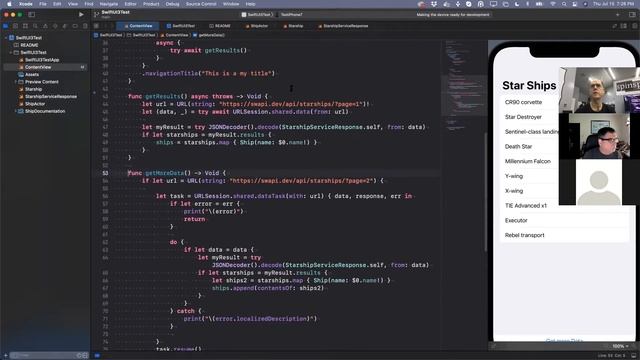Click the editor options split icon
Viewport: 640px width, 360px height.
[x=624, y=26]
